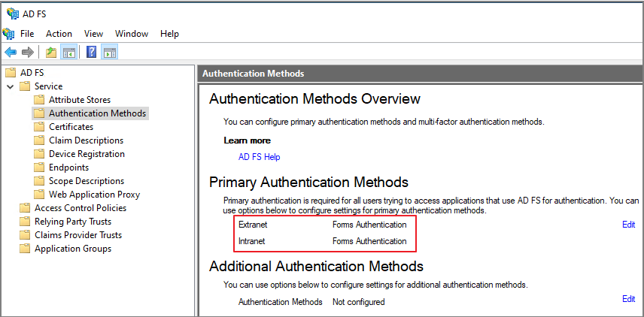Open the File menu
644x317 pixels.
pos(27,34)
